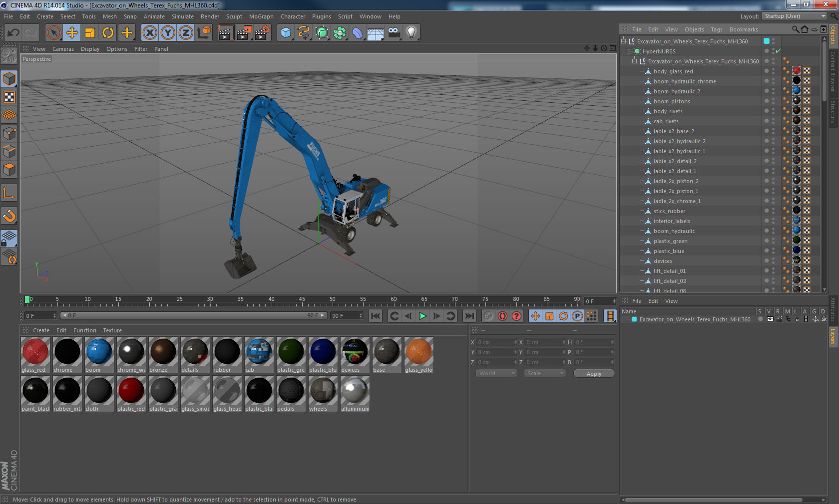The width and height of the screenshot is (839, 504).
Task: Open the material manager Texture menu
Action: click(112, 330)
